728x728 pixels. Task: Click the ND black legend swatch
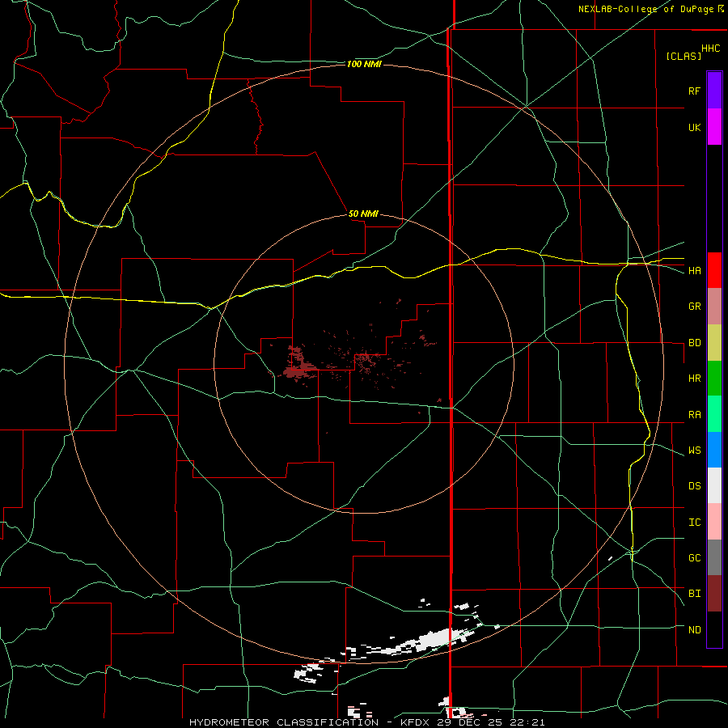pyautogui.click(x=714, y=629)
